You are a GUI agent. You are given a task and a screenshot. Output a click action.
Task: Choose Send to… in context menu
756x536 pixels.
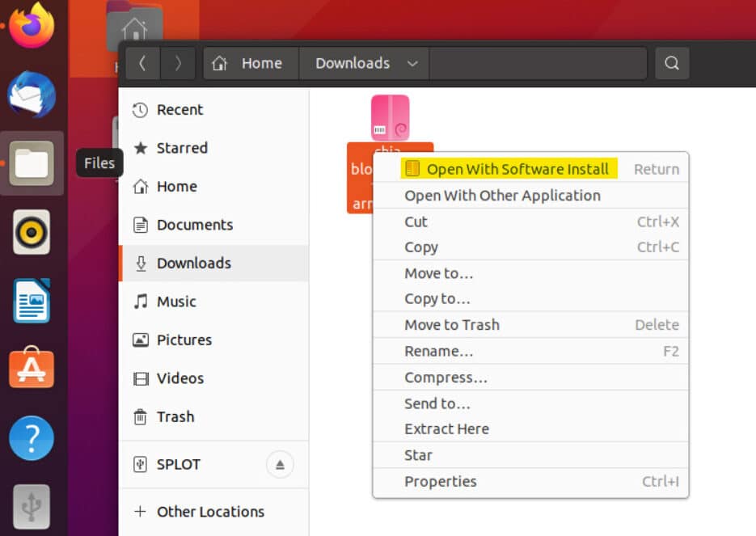pos(530,403)
